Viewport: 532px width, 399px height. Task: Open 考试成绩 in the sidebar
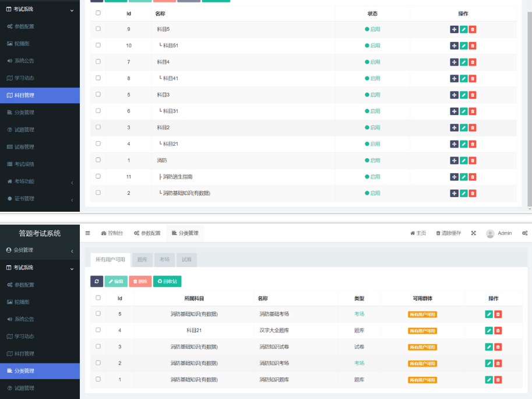[x=40, y=164]
